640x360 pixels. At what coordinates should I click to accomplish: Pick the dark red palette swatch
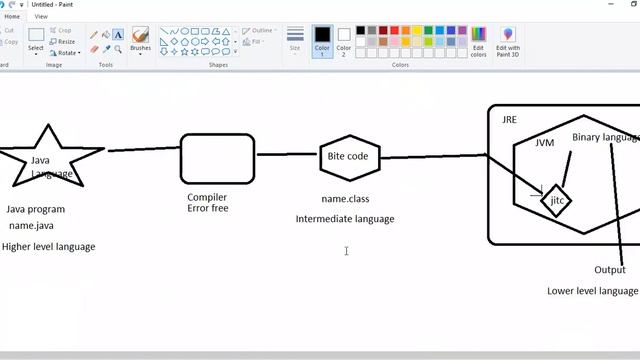point(383,31)
